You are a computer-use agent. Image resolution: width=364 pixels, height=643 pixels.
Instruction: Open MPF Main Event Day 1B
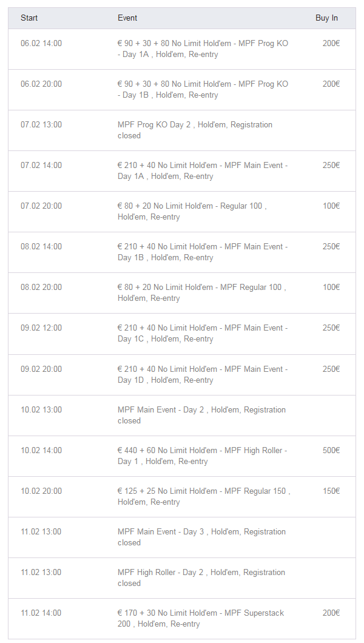point(203,252)
